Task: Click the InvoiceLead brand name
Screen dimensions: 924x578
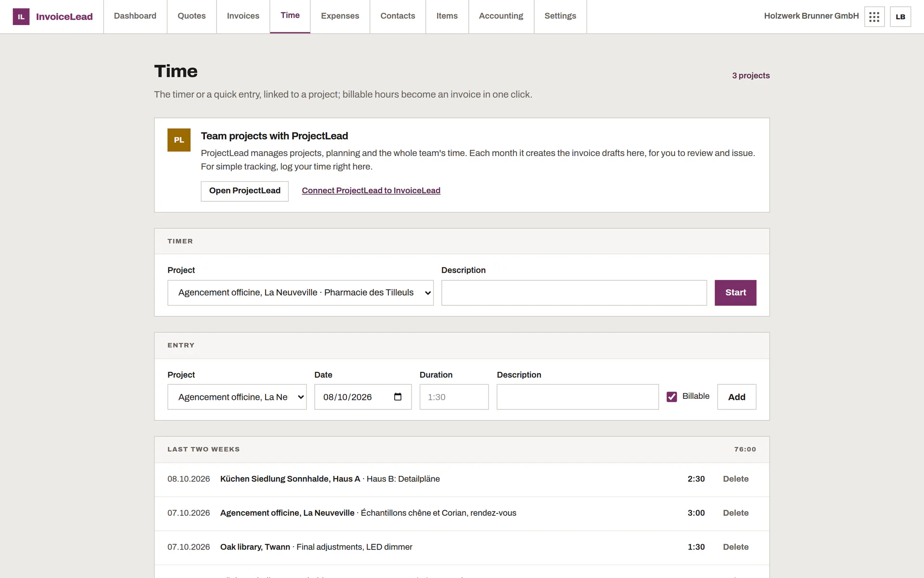Action: point(64,17)
